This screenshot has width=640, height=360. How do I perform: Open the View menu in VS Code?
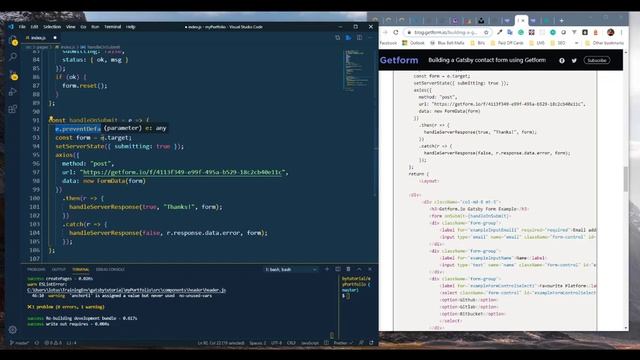(71, 27)
